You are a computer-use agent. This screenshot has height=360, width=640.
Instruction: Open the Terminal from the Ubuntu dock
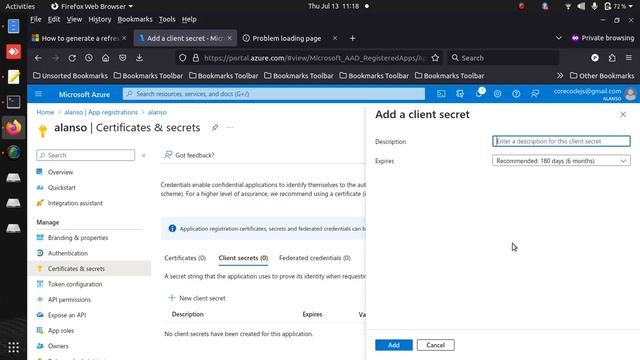pyautogui.click(x=13, y=102)
